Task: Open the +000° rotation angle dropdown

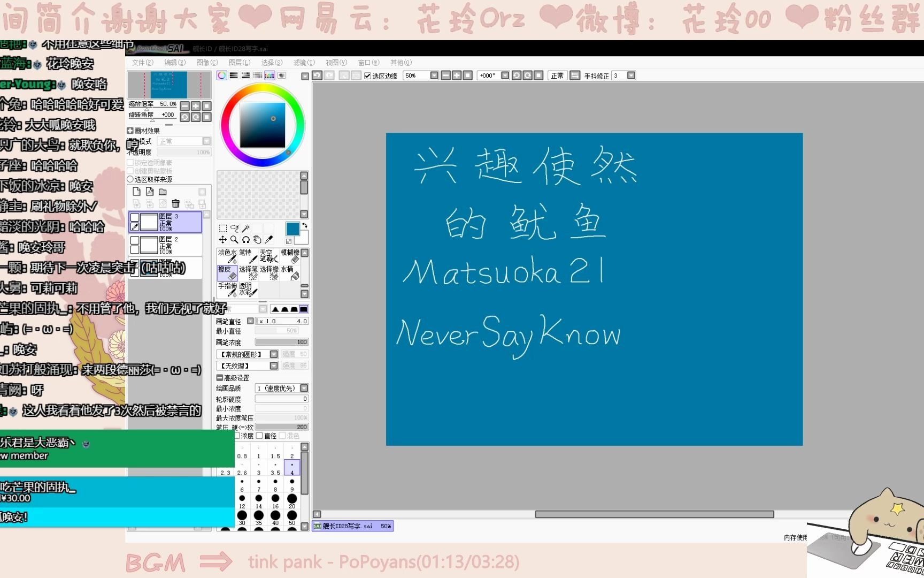Action: 505,75
